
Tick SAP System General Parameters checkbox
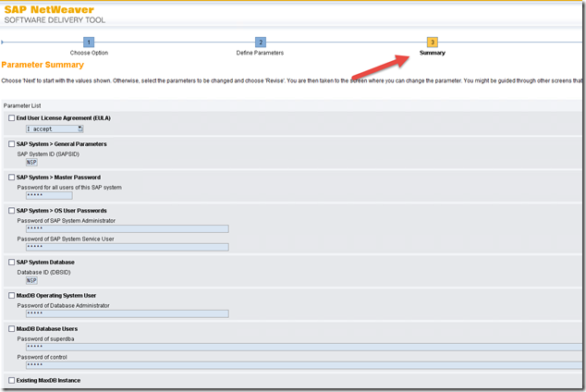pos(11,144)
